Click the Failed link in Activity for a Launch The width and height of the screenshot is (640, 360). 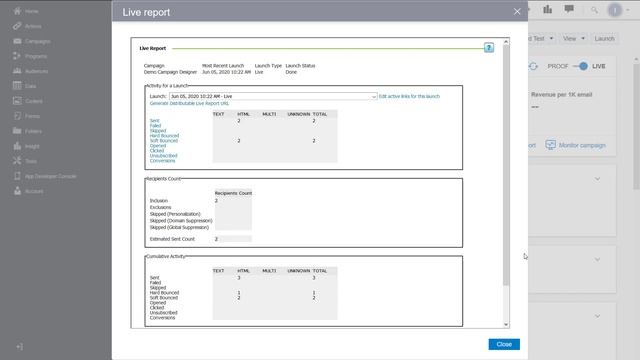pos(155,126)
